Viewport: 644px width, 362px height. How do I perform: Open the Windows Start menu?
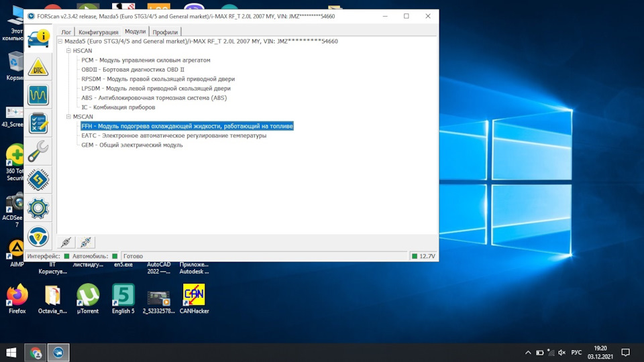tap(11, 353)
